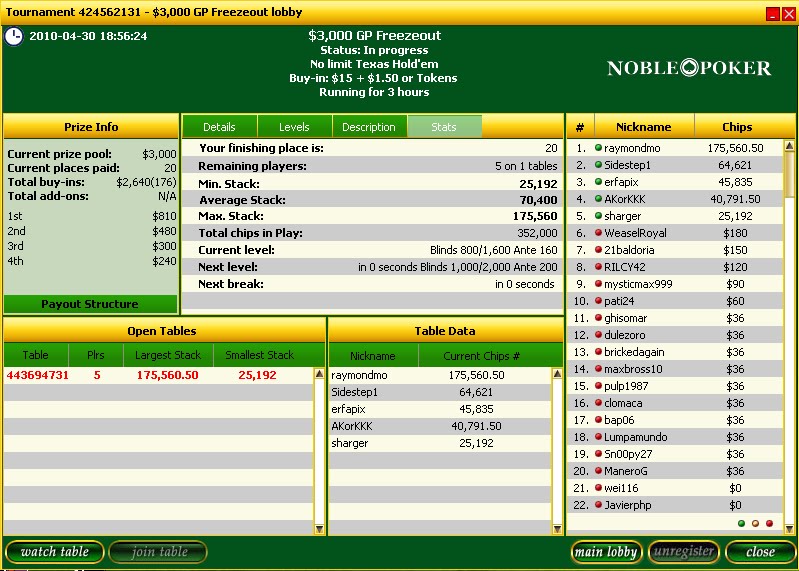Click down arrow of Table Data scrollbar

pyautogui.click(x=557, y=529)
